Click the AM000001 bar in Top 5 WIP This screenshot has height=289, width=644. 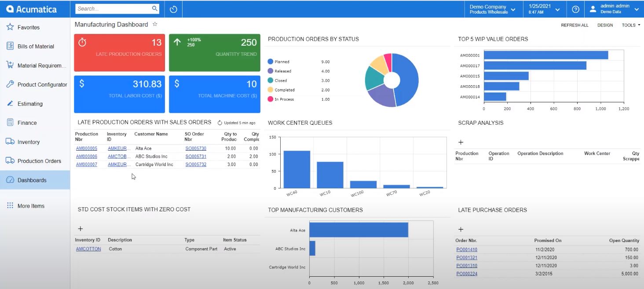tap(546, 55)
